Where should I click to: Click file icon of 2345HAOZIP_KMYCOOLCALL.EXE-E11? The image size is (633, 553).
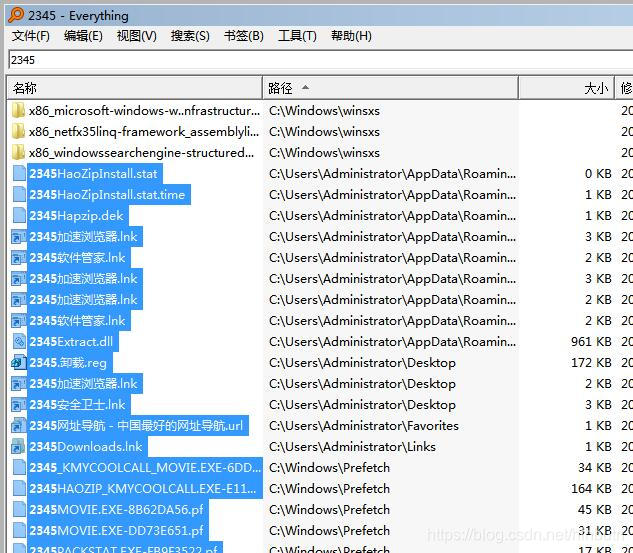19,488
